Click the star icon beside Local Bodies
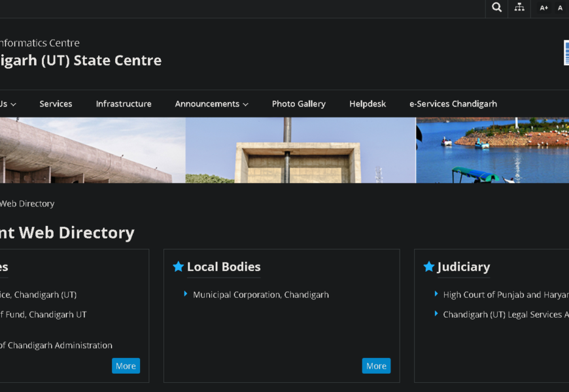Viewport: 569px width, 392px height. 178,267
